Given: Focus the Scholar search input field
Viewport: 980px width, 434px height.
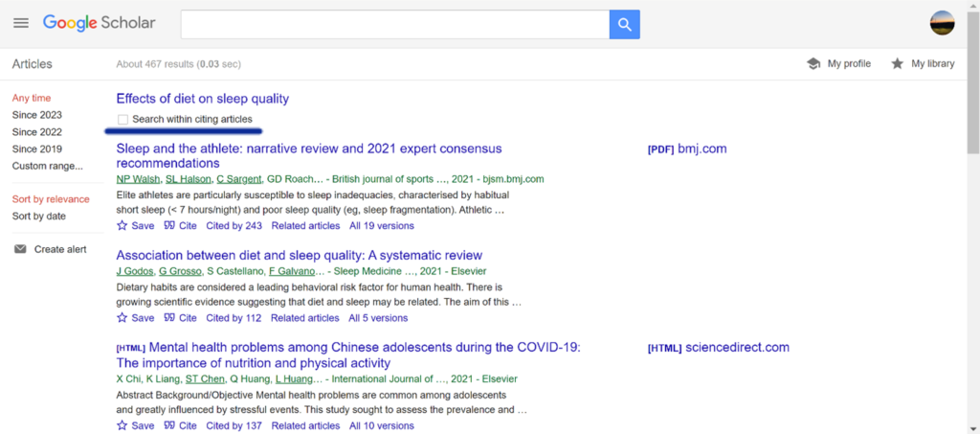Looking at the screenshot, I should click(x=395, y=24).
